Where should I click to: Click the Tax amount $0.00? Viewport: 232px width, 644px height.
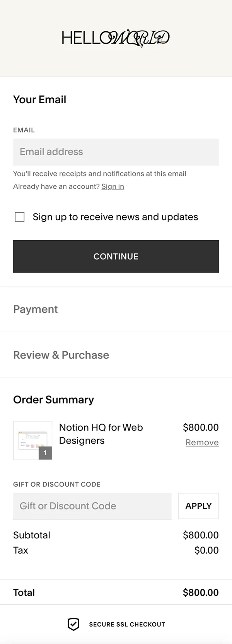pyautogui.click(x=206, y=550)
